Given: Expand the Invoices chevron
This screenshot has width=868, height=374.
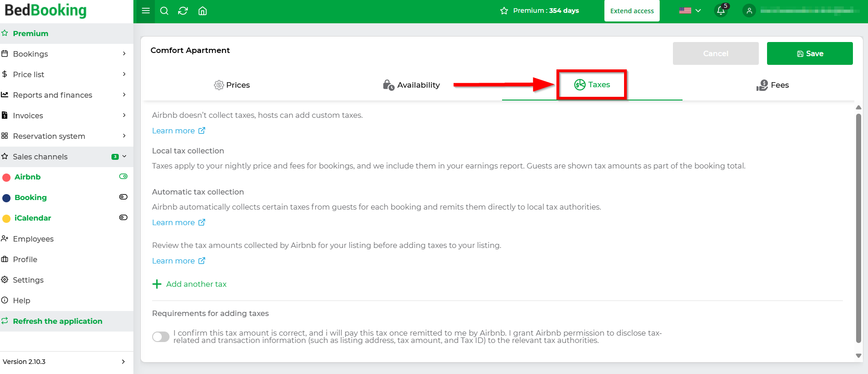Looking at the screenshot, I should [x=124, y=115].
